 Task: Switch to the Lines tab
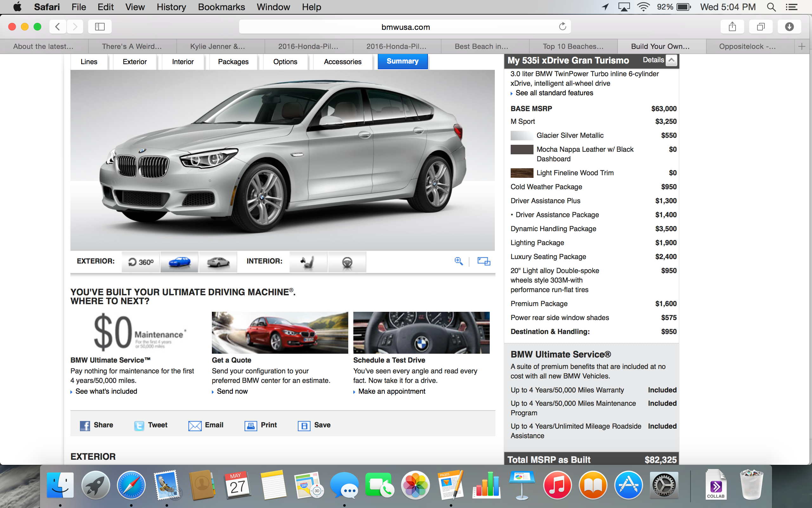point(89,62)
